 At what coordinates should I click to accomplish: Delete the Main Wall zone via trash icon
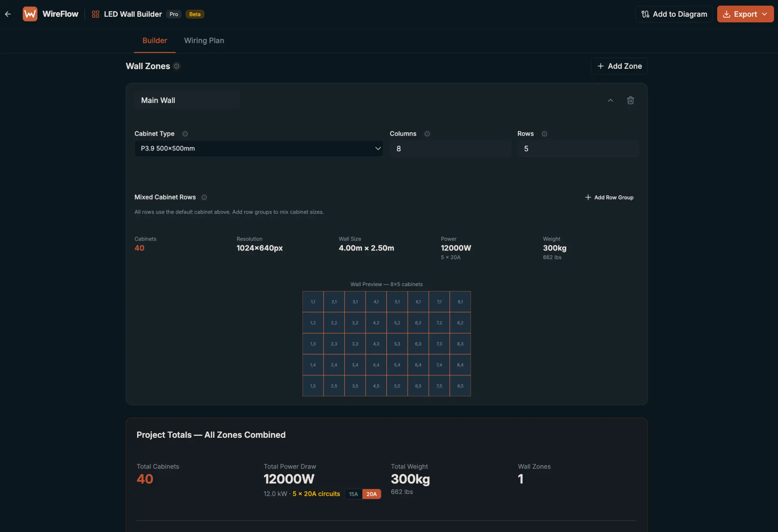tap(630, 100)
